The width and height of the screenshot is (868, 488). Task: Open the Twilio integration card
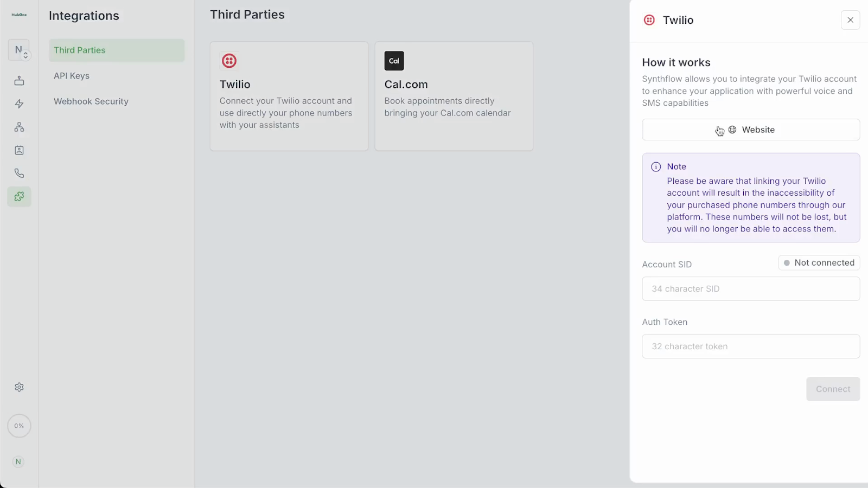pyautogui.click(x=289, y=96)
